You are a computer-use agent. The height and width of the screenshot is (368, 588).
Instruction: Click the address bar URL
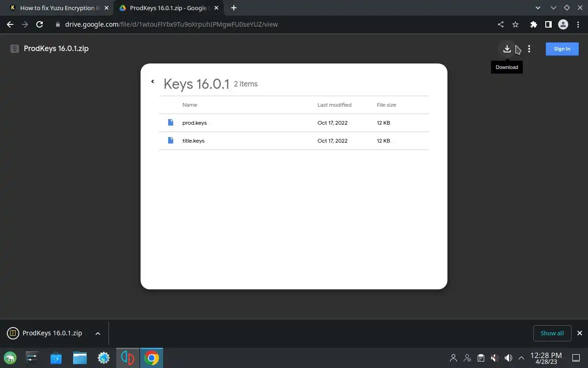tap(171, 24)
